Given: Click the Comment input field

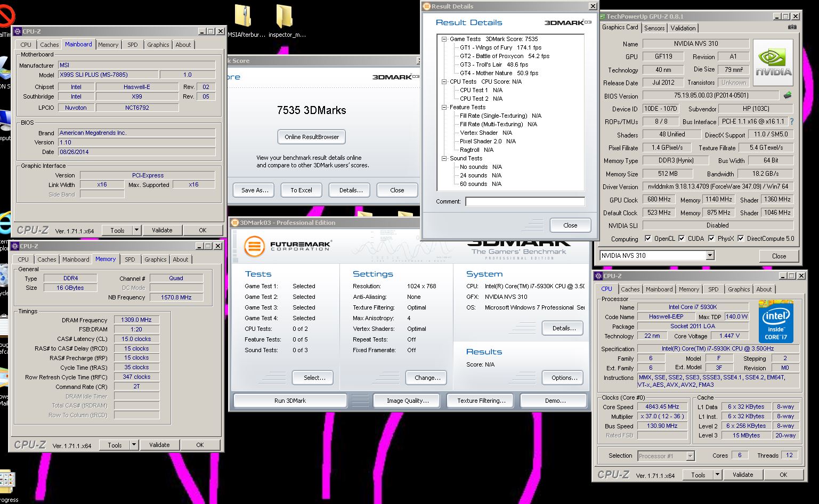Looking at the screenshot, I should [525, 201].
